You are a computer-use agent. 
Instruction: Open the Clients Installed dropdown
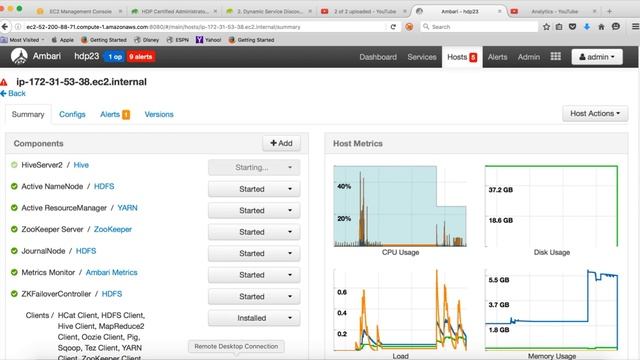click(x=254, y=318)
